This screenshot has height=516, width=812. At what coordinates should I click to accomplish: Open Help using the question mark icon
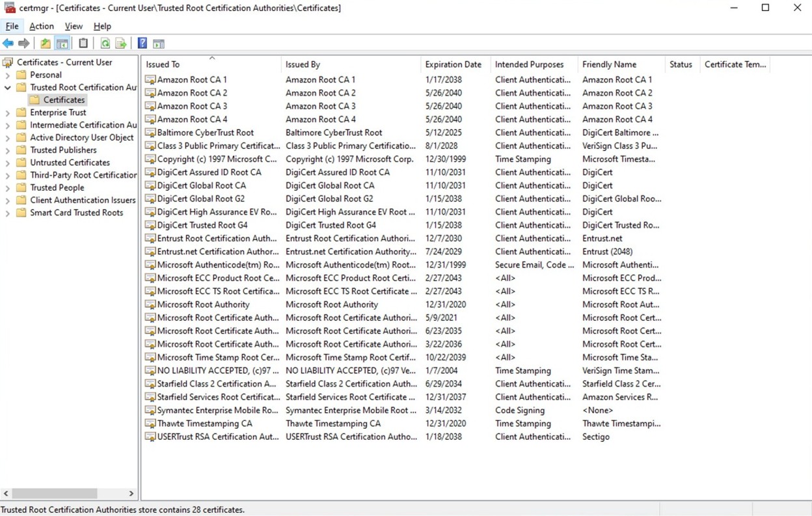[x=142, y=42]
